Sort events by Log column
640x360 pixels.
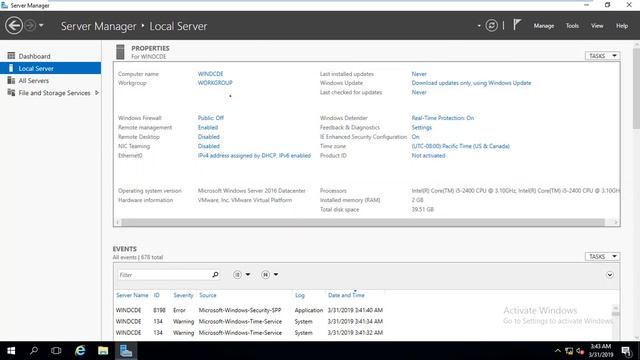tap(300, 295)
